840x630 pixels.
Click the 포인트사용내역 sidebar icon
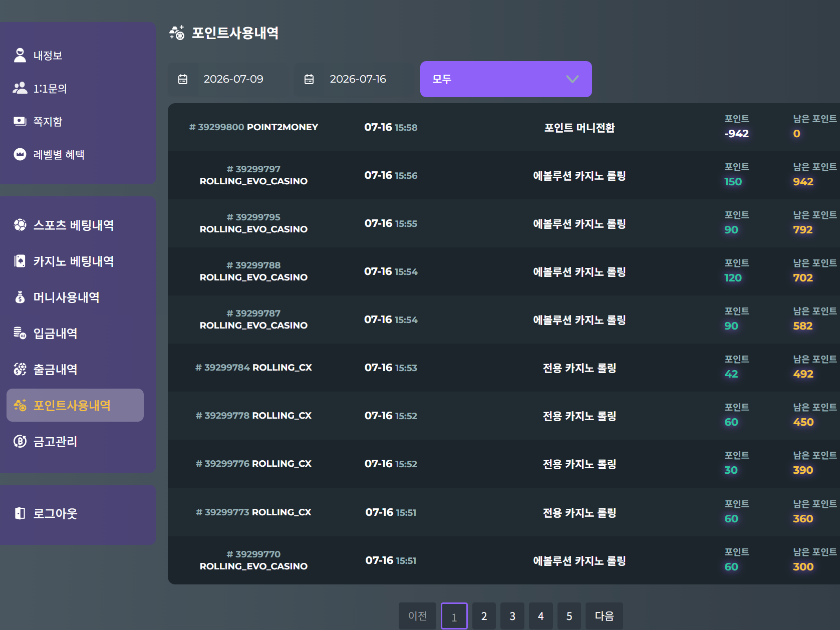(20, 405)
